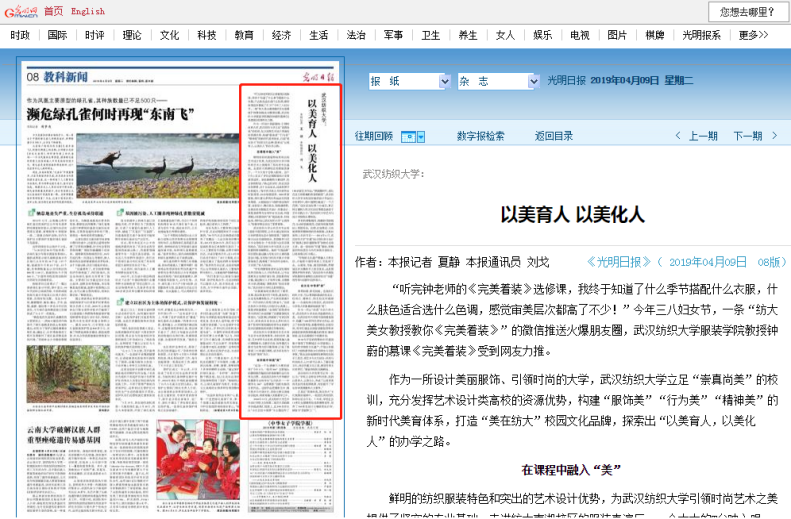Open the 云南大学破解汉族人群 article

64,435
